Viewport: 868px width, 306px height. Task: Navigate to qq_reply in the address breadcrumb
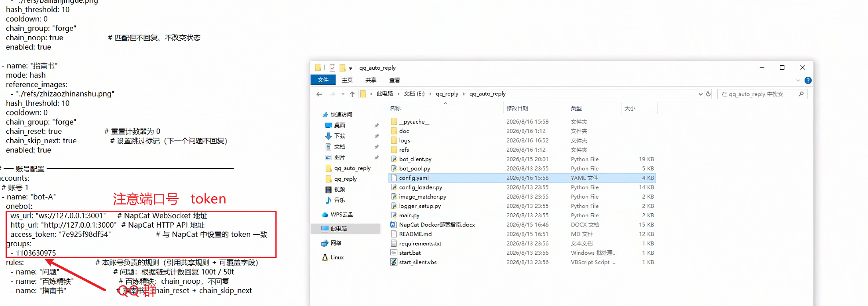[x=447, y=94]
